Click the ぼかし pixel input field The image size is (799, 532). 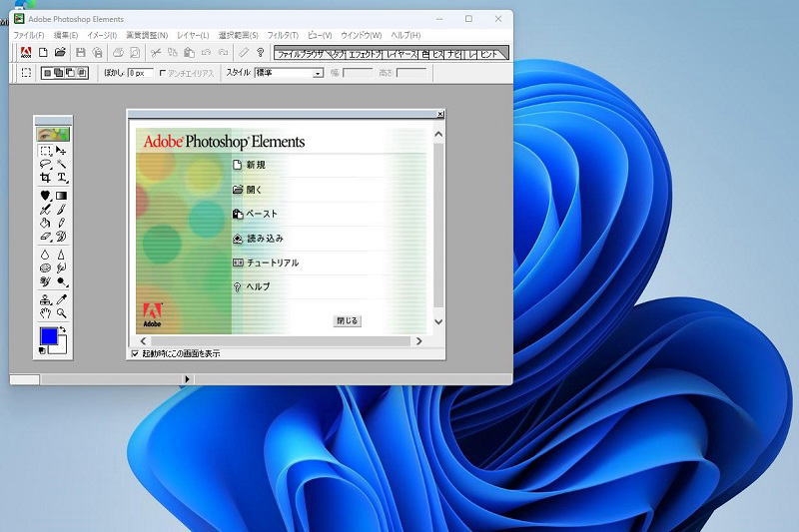pyautogui.click(x=140, y=73)
